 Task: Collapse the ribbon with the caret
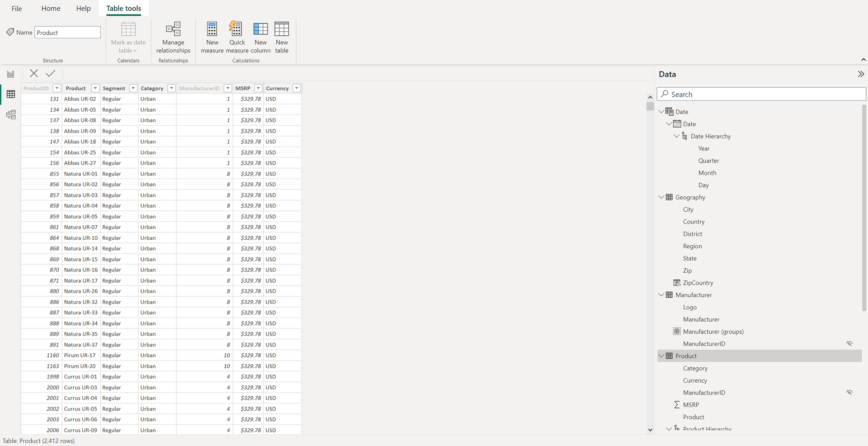coord(863,60)
